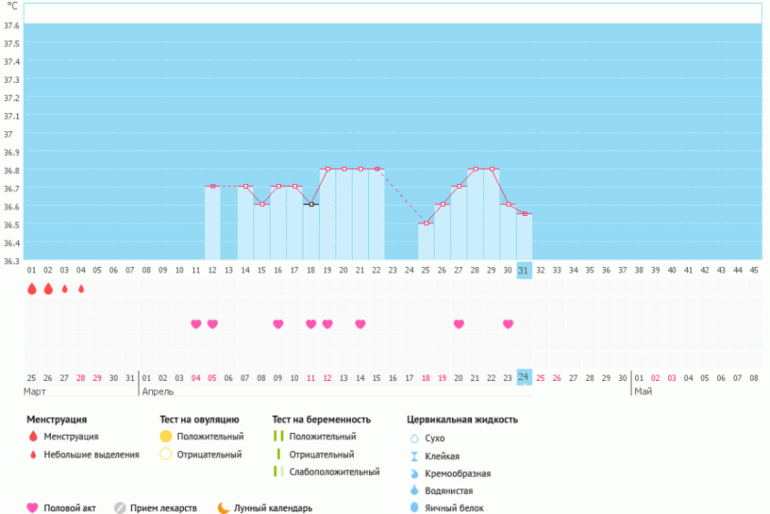Click the Небольшие выделения small drop icon

tap(32, 455)
